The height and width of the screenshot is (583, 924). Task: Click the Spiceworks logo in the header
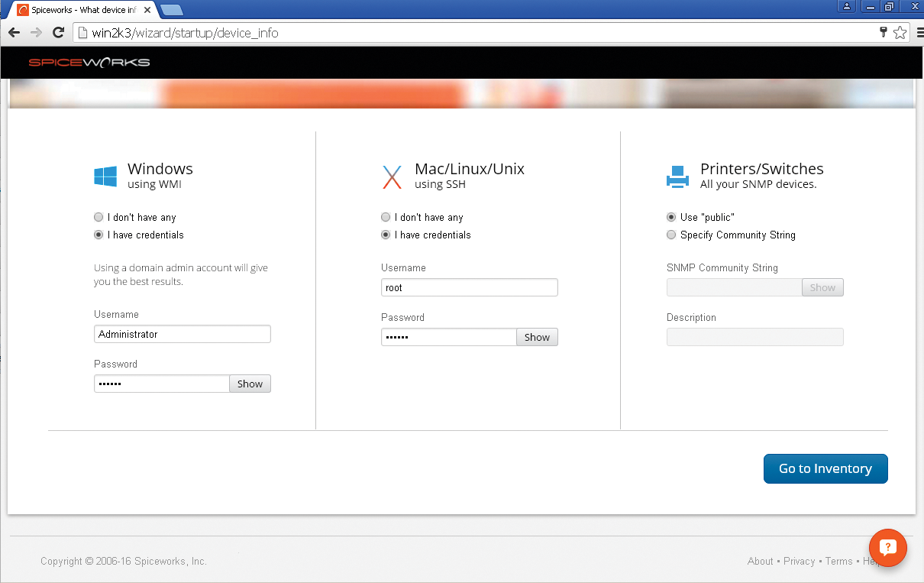click(89, 62)
